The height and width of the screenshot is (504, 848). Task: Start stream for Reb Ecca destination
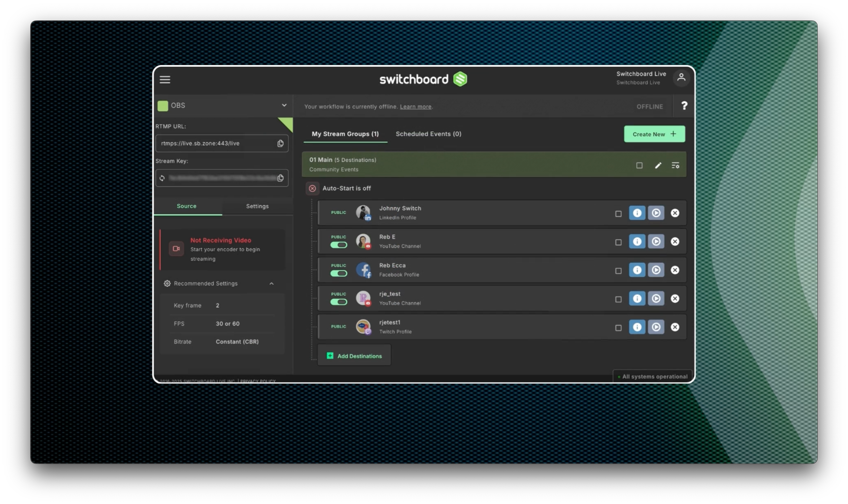656,270
